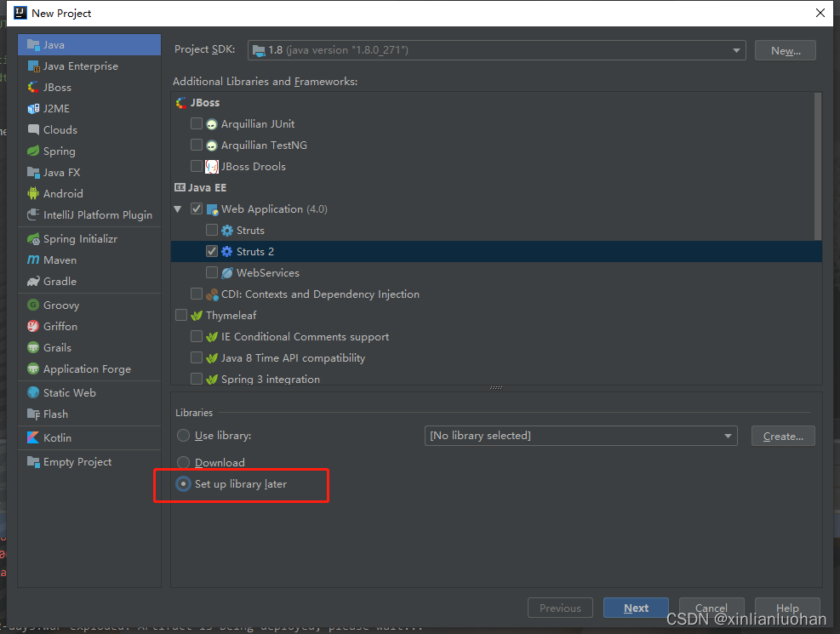Close the New Project dialog
Viewport: 840px width, 634px height.
click(820, 13)
